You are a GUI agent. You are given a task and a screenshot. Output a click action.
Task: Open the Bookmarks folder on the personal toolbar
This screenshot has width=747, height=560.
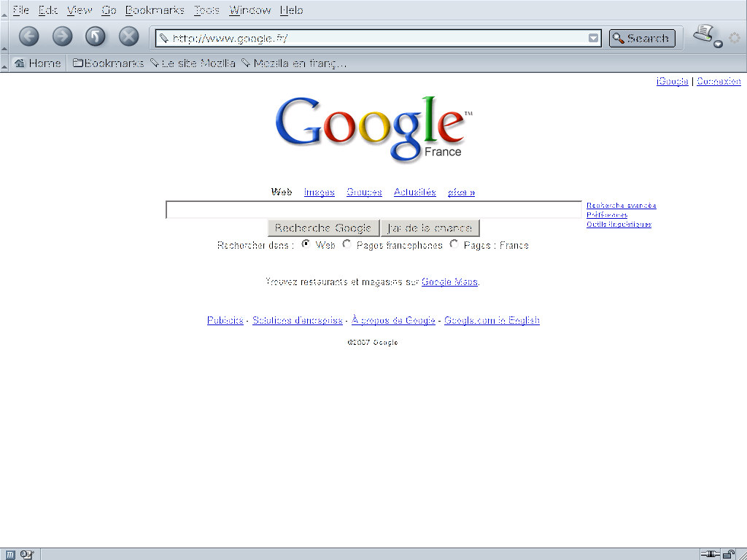coord(108,63)
